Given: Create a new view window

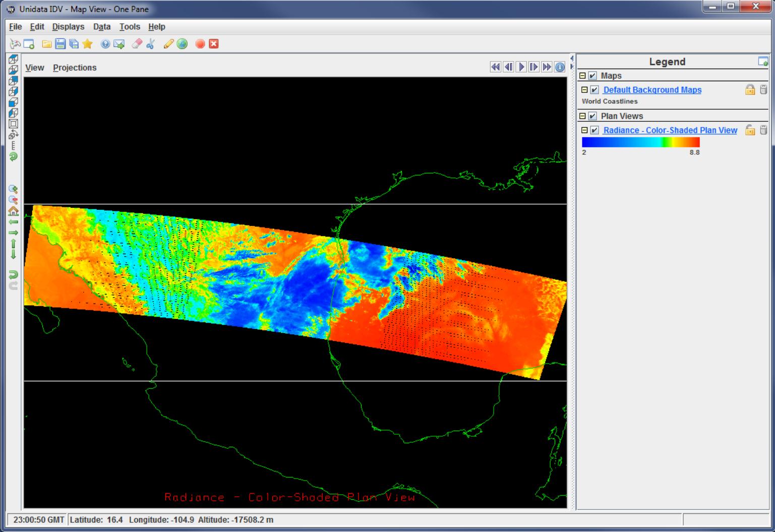Looking at the screenshot, I should tap(29, 44).
